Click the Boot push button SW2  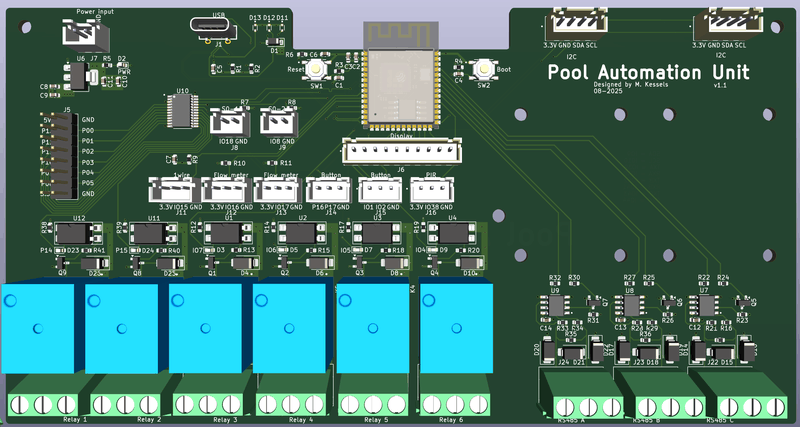tap(483, 69)
